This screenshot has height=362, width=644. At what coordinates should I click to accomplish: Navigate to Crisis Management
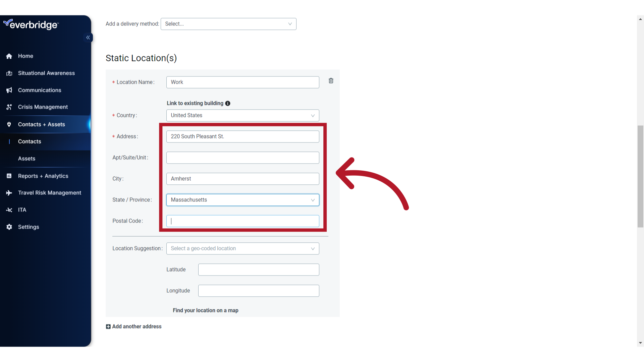(43, 107)
